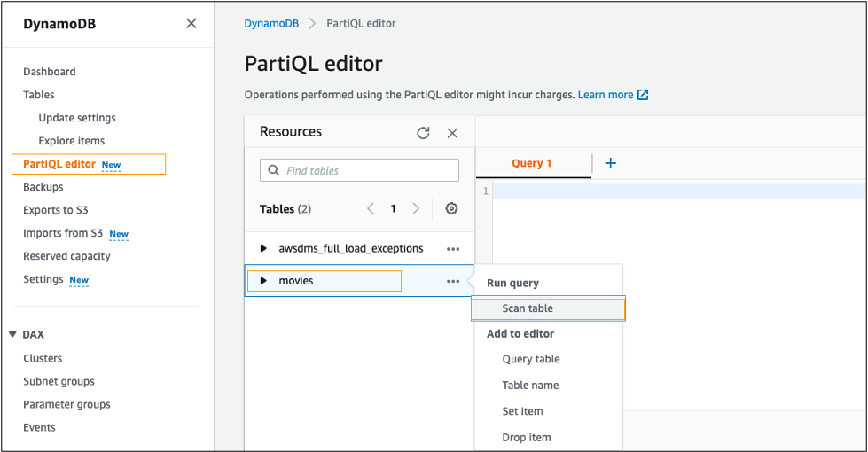Screen dimensions: 868x452
Task: Go to next tables page
Action: pos(416,208)
